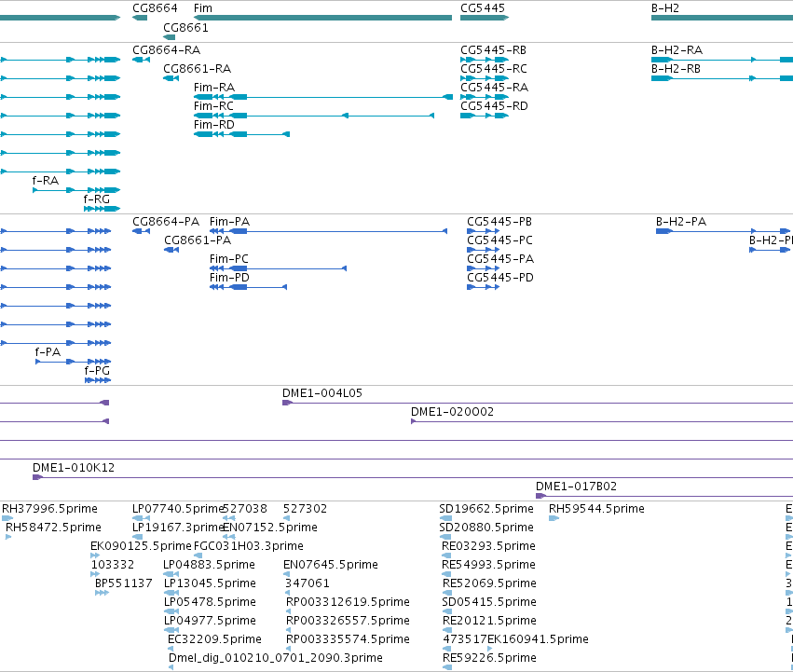Select the 103332 feature label
The image size is (793, 672).
click(113, 565)
